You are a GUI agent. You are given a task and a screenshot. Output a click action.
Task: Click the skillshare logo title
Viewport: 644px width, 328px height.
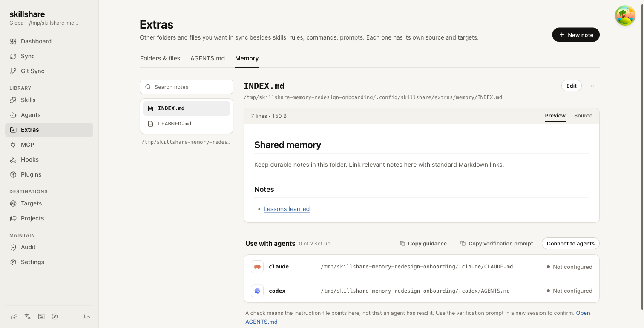(x=27, y=14)
